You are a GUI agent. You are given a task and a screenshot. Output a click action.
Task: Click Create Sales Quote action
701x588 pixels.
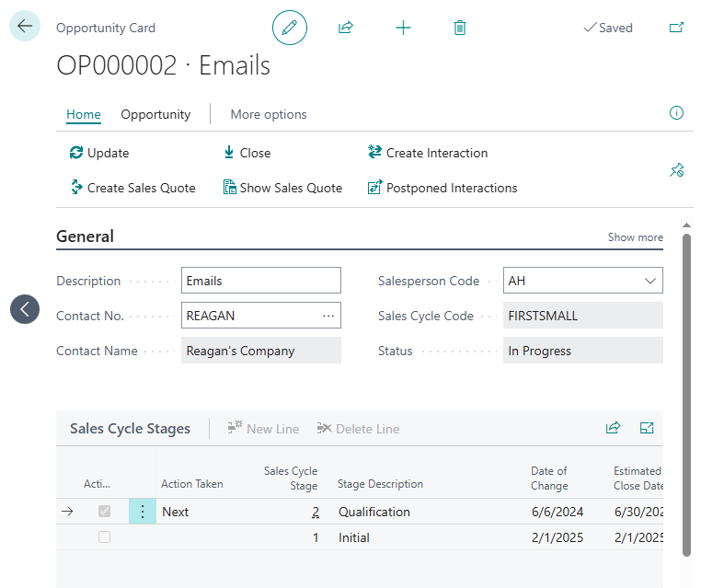(x=132, y=188)
